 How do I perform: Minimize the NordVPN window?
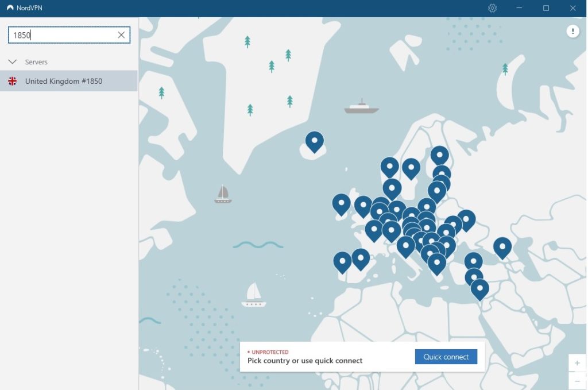click(x=519, y=8)
